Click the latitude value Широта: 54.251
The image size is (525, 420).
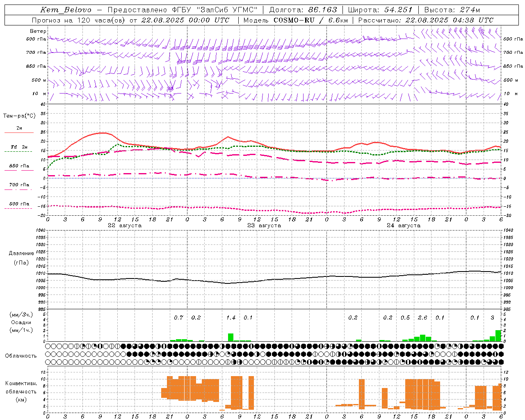(380, 10)
